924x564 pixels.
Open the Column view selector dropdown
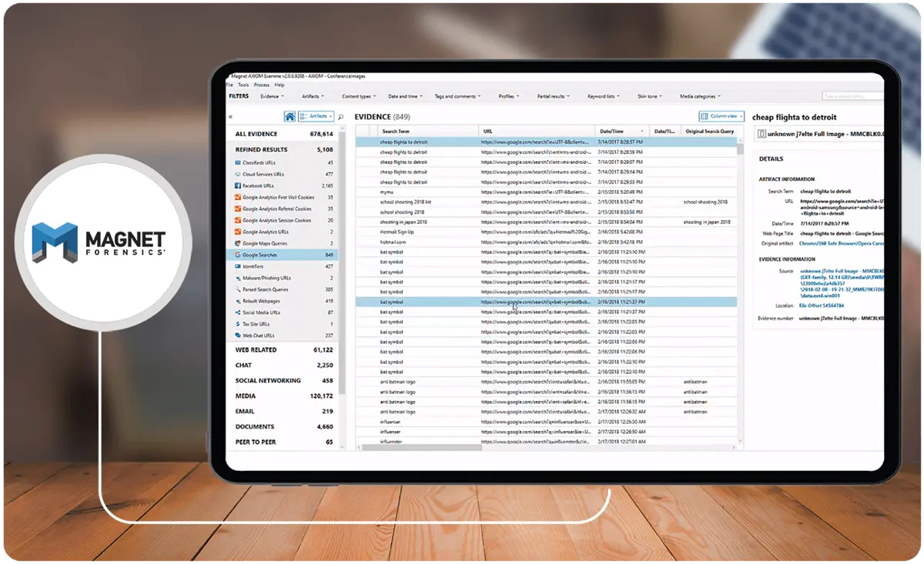pos(721,116)
